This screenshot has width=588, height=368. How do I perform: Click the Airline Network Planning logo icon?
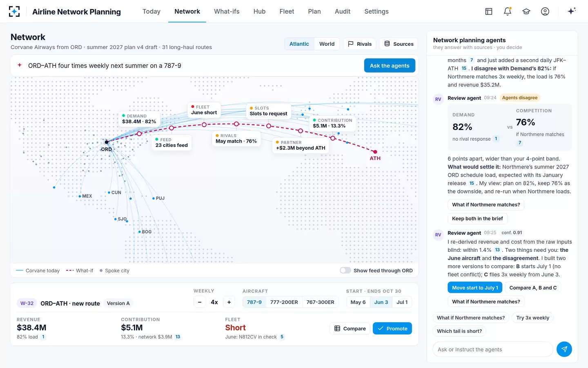(x=14, y=11)
